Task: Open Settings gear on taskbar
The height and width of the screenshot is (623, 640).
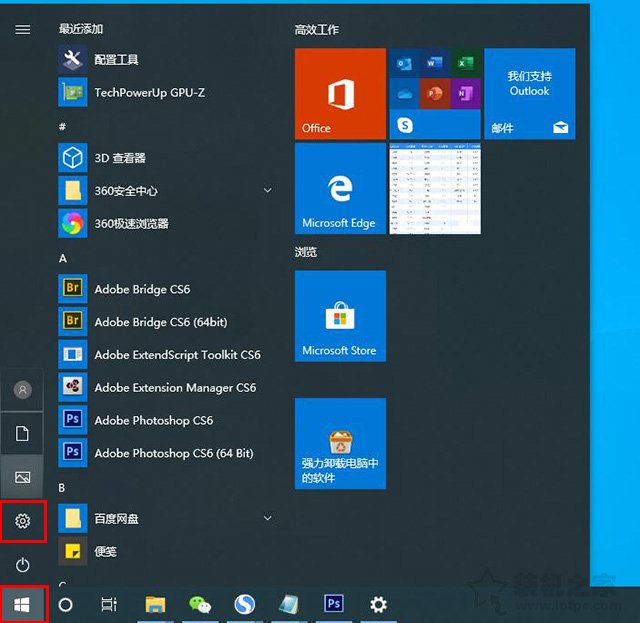Action: click(x=378, y=605)
